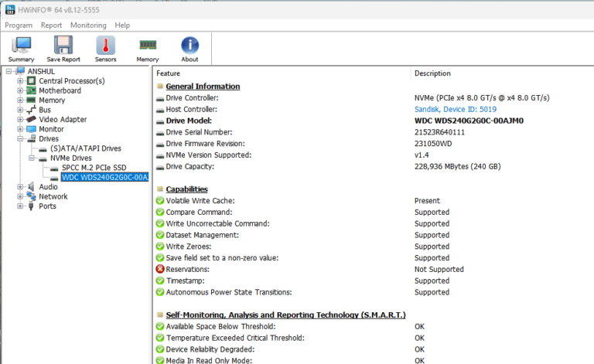This screenshot has width=594, height=364.
Task: Select the Monitor tree label
Action: coord(51,129)
